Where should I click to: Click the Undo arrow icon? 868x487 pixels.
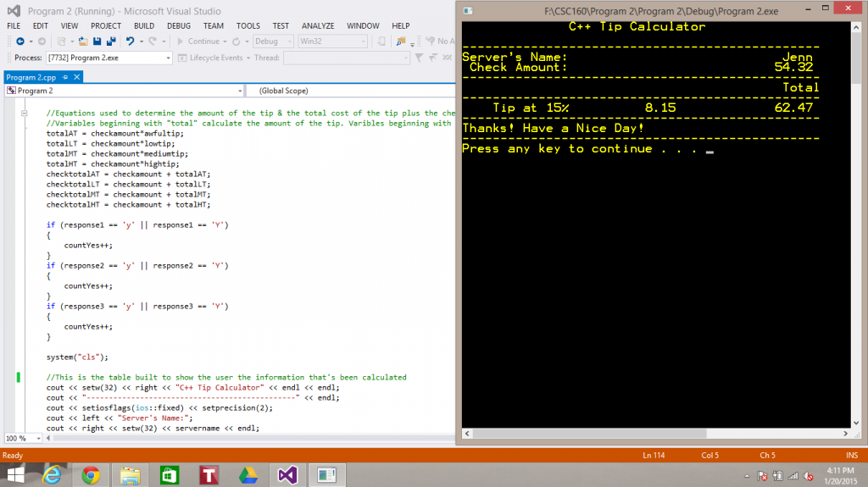tap(130, 41)
